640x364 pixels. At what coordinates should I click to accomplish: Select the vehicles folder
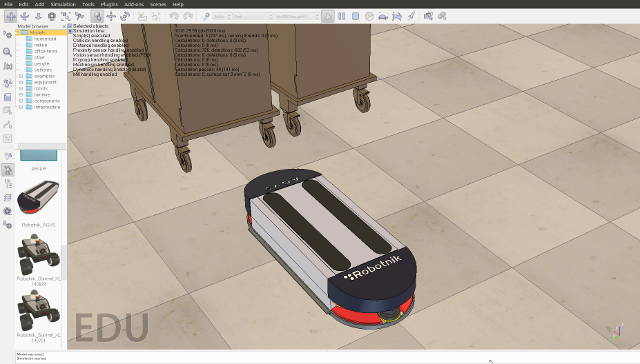point(42,70)
